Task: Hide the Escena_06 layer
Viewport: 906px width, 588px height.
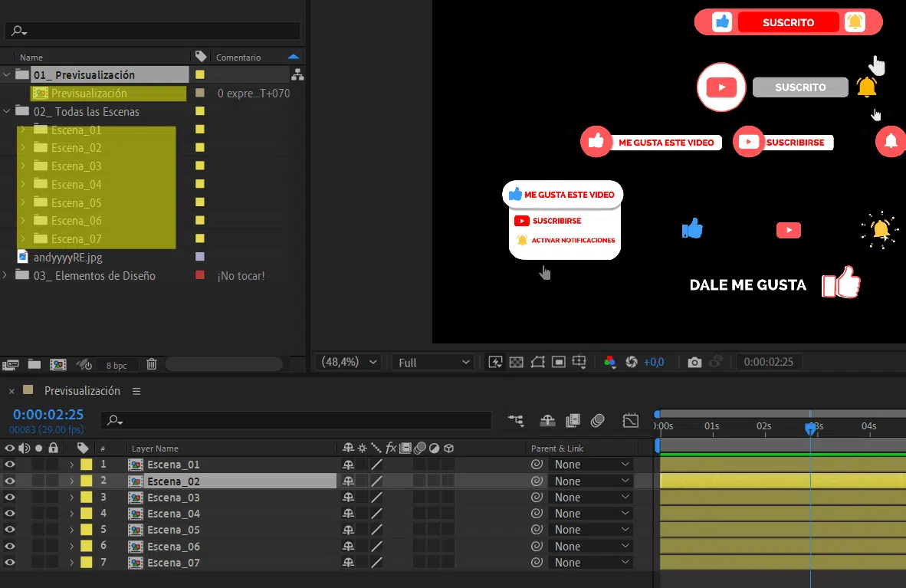Action: 10,547
